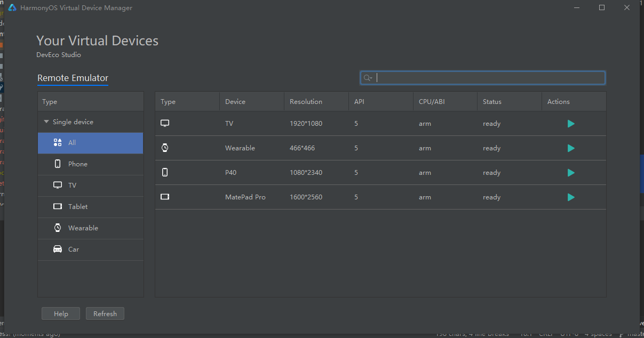
Task: Run the P40 virtual device
Action: (571, 173)
